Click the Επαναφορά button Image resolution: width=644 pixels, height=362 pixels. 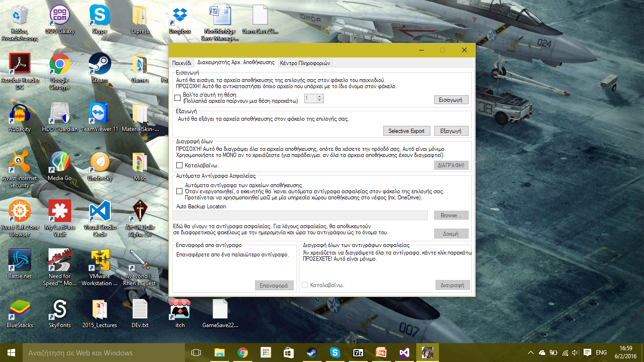[x=274, y=286]
